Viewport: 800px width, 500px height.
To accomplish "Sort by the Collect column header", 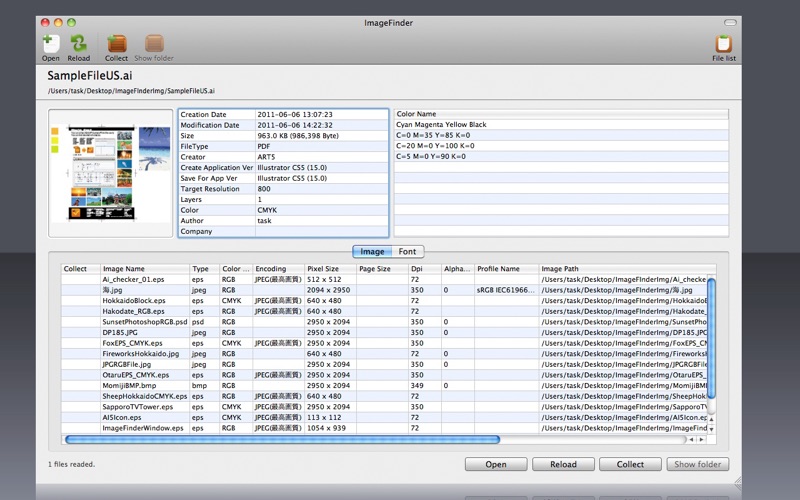I will pos(81,269).
